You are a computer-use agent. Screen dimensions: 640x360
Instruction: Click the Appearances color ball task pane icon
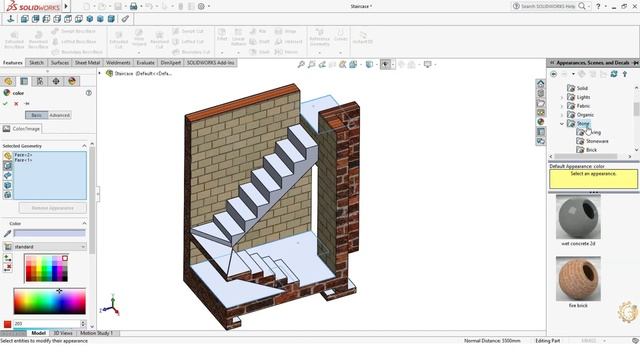pos(540,122)
